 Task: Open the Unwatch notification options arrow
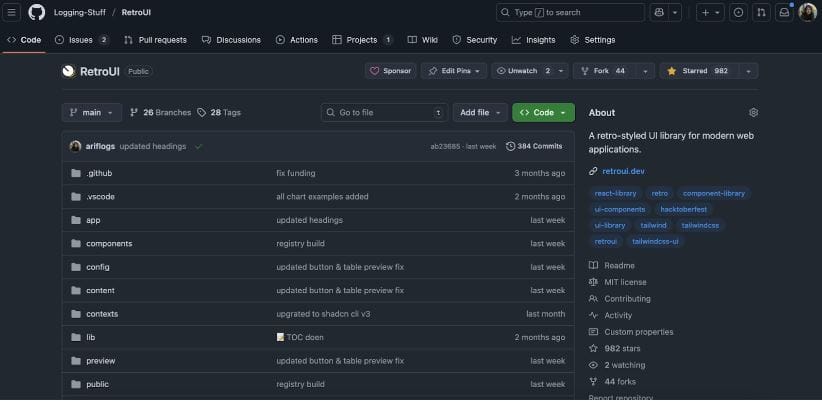click(561, 71)
